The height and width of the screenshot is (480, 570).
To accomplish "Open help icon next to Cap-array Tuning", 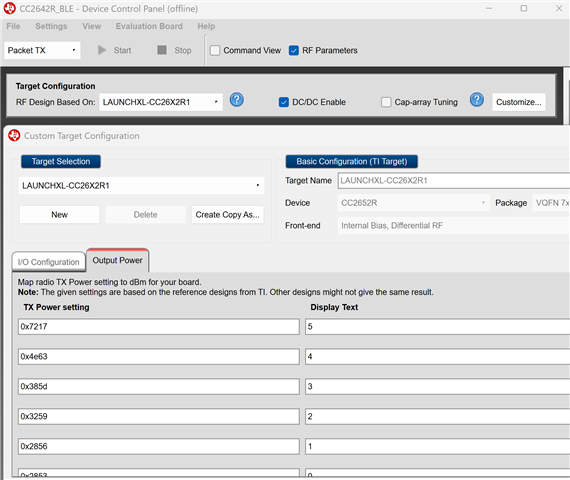I will pyautogui.click(x=477, y=99).
